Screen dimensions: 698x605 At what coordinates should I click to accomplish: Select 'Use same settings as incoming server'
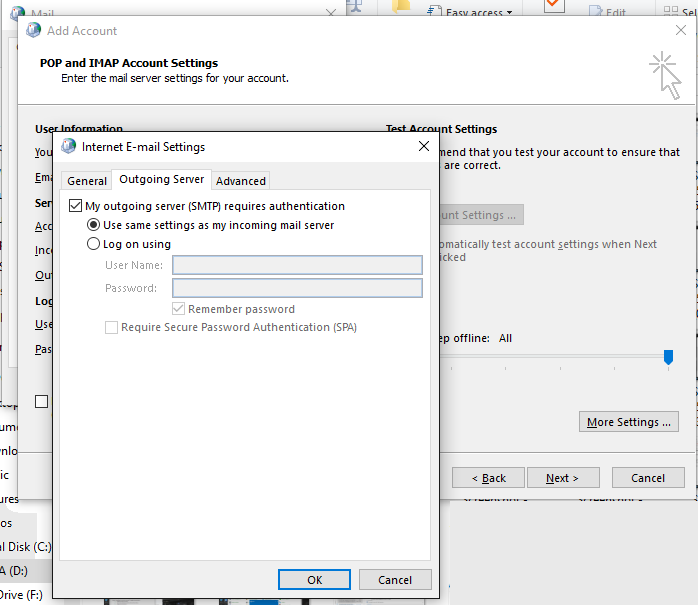(94, 225)
